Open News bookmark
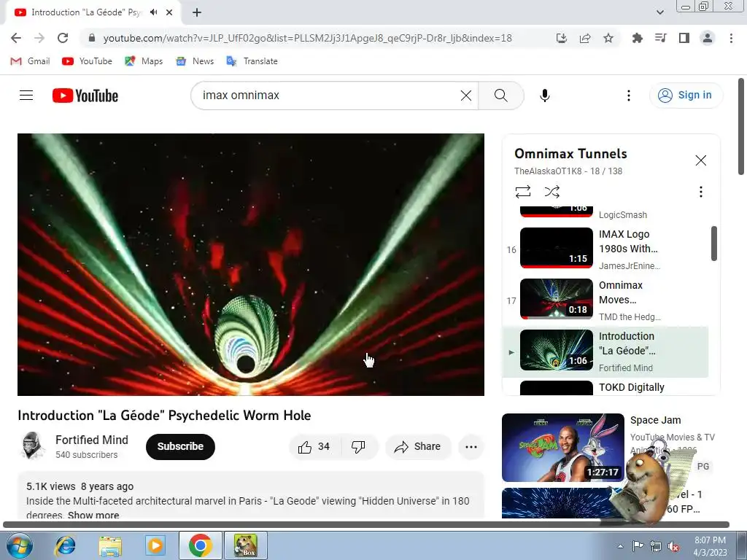 (x=195, y=61)
